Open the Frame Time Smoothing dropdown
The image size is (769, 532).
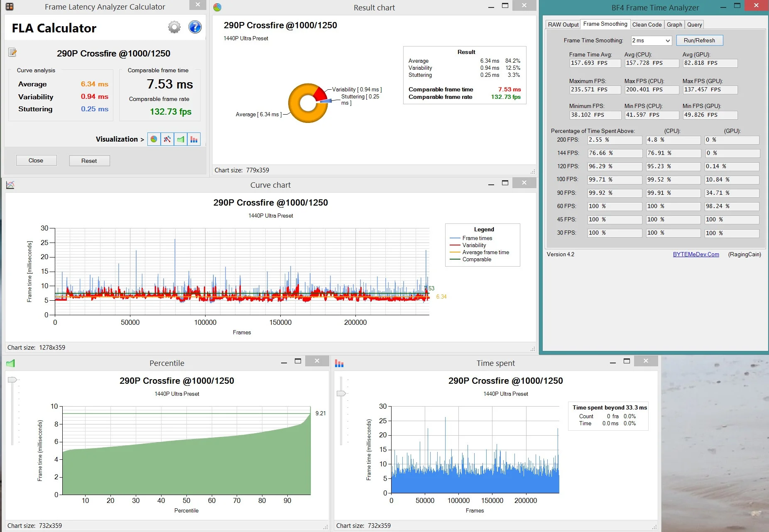pyautogui.click(x=651, y=40)
